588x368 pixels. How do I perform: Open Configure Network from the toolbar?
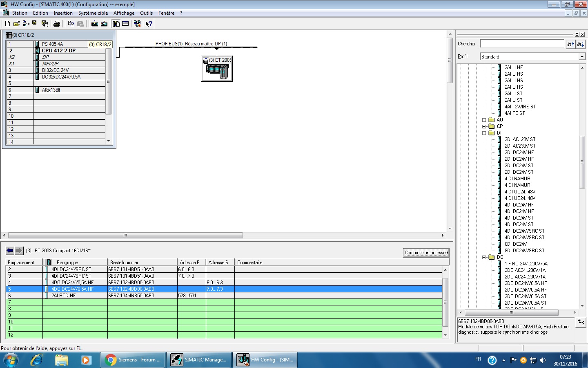click(x=137, y=24)
